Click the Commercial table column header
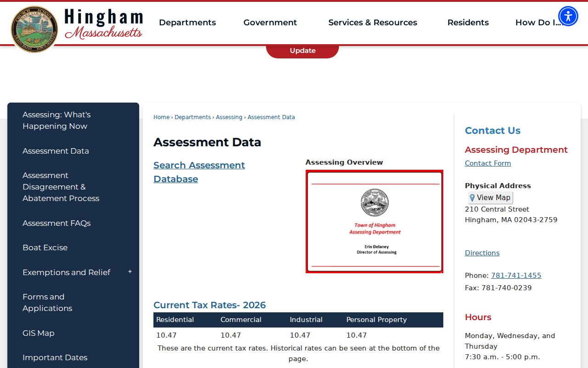This screenshot has height=368, width=588. point(241,320)
